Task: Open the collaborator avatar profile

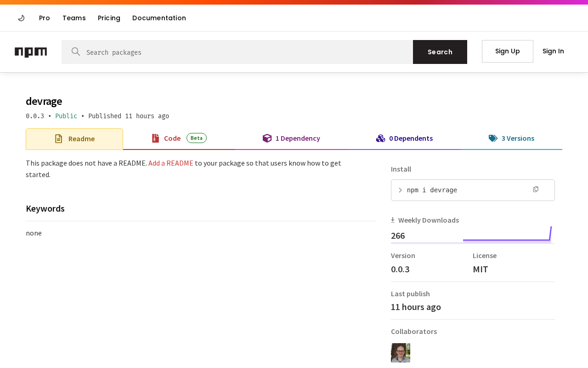Action: [401, 353]
